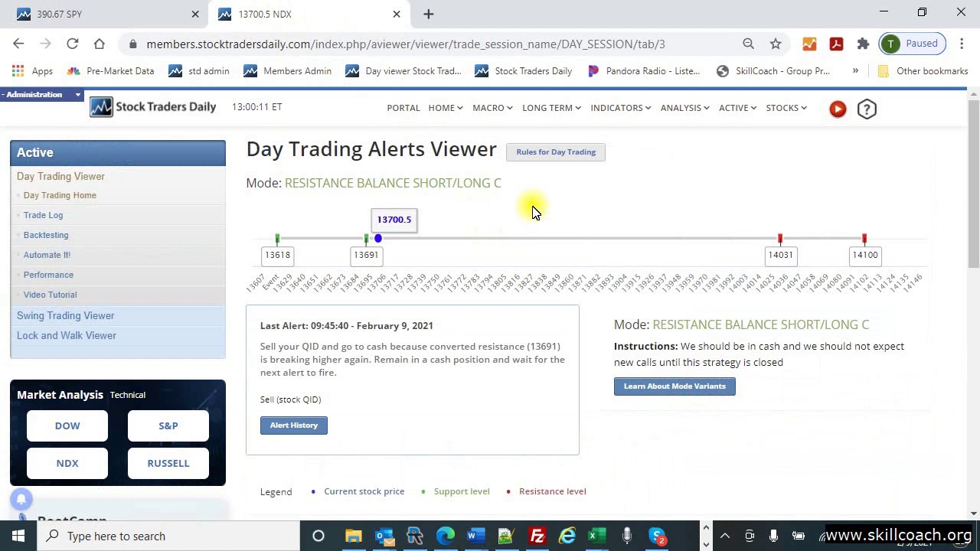Screen dimensions: 980x551
Task: Open the Administration dropdown
Action: pos(43,94)
